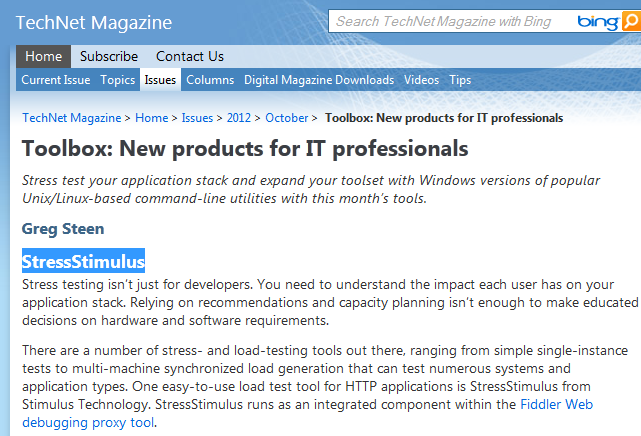
Task: Open Videos in sub-navigation
Action: [x=421, y=80]
